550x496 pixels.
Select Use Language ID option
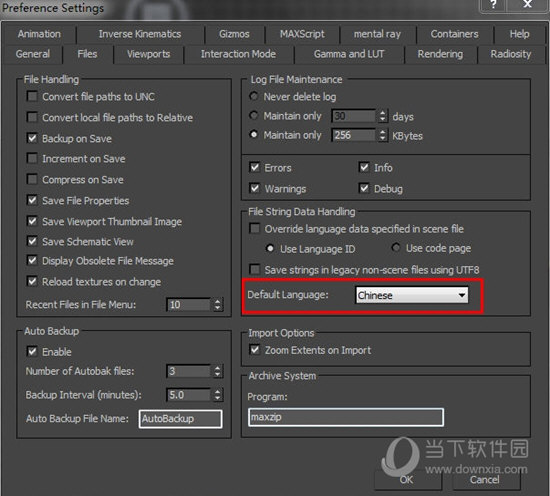click(270, 249)
